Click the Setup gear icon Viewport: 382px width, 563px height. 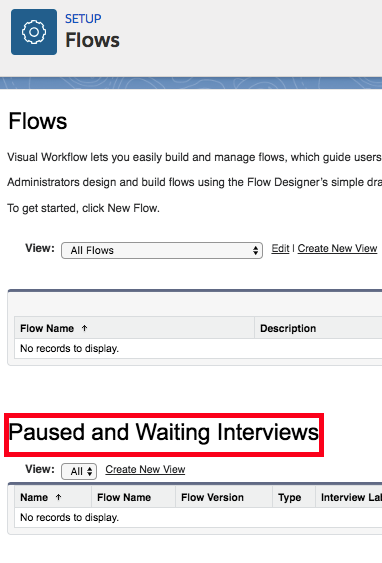(34, 32)
